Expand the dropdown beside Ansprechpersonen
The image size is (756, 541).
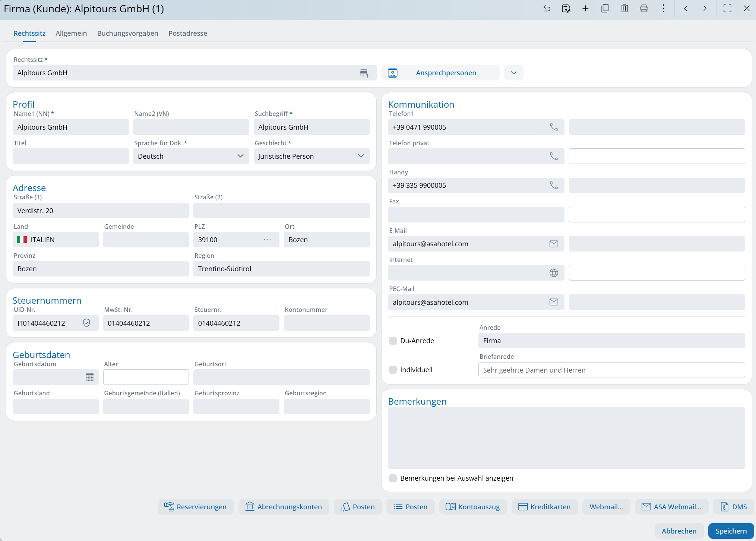coord(513,73)
